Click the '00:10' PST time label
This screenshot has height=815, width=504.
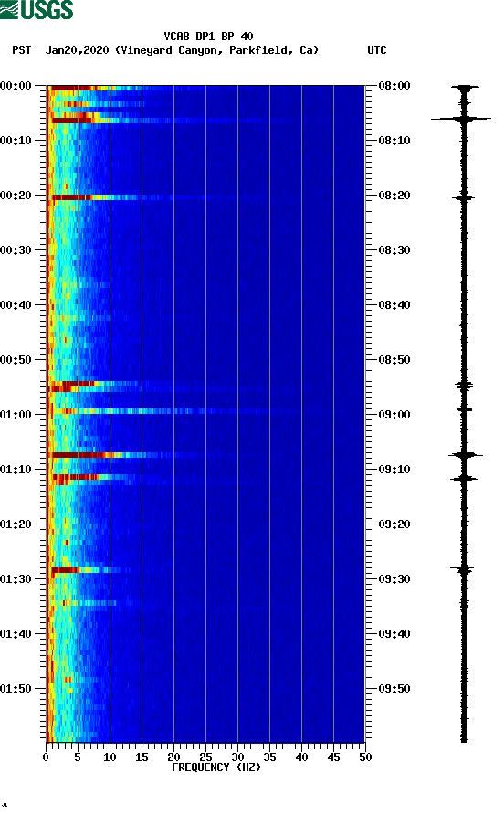(x=16, y=141)
